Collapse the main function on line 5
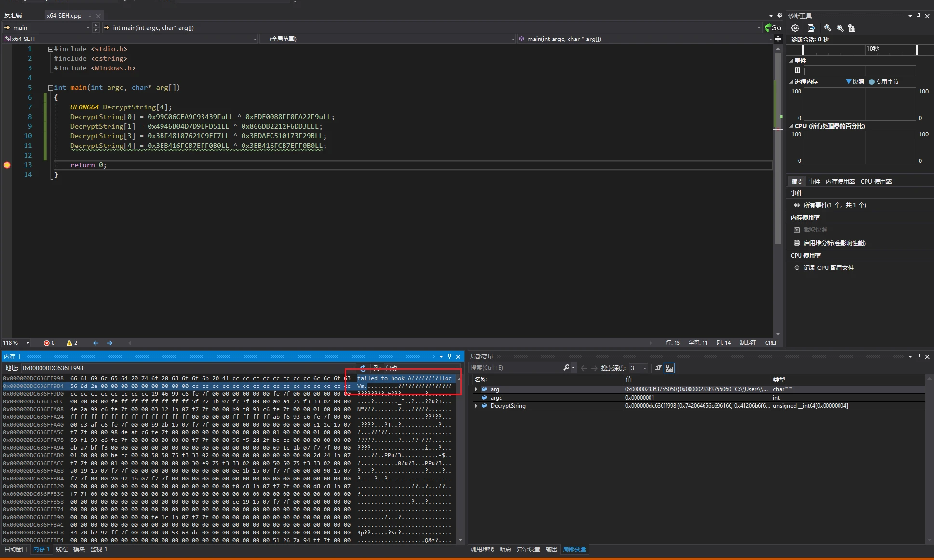934x560 pixels. [50, 87]
